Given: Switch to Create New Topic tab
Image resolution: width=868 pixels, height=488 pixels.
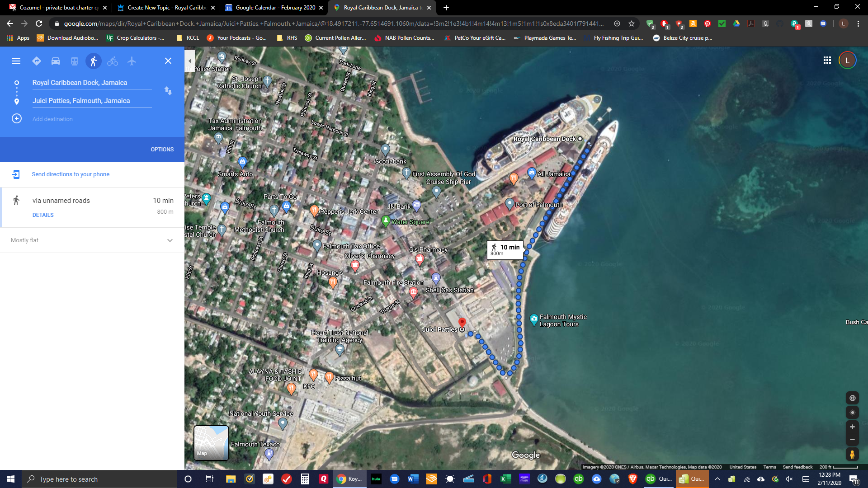Looking at the screenshot, I should (x=166, y=8).
